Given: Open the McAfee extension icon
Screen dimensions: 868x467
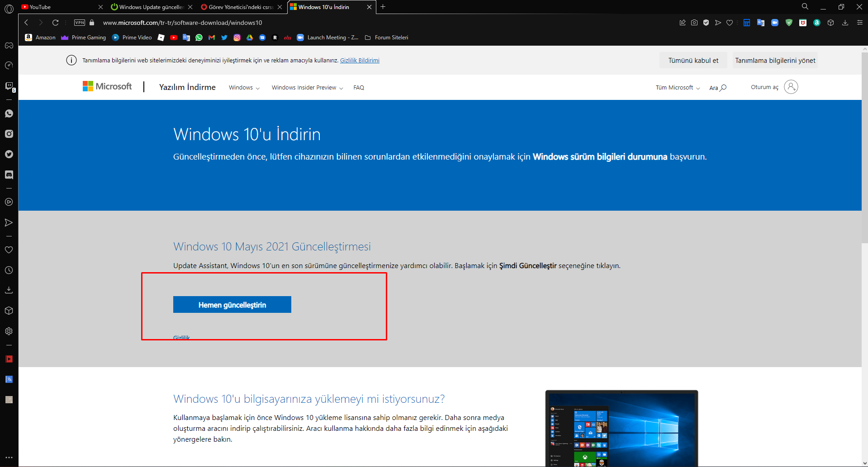Looking at the screenshot, I should click(x=803, y=23).
